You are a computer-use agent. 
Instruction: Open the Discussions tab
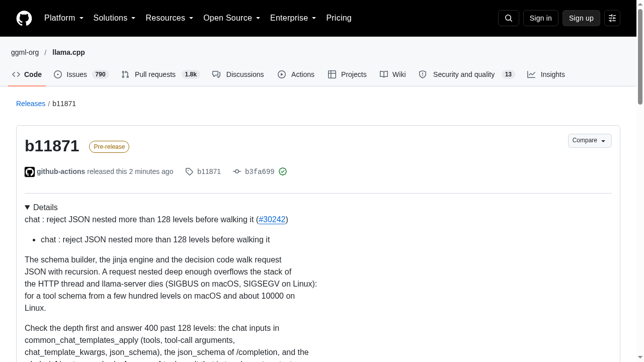[x=238, y=74]
